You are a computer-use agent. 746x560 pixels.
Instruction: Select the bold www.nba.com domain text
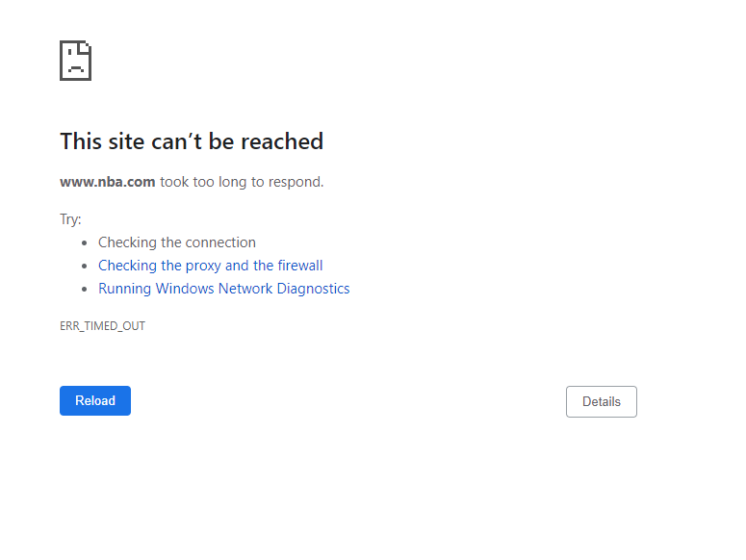[x=108, y=182]
